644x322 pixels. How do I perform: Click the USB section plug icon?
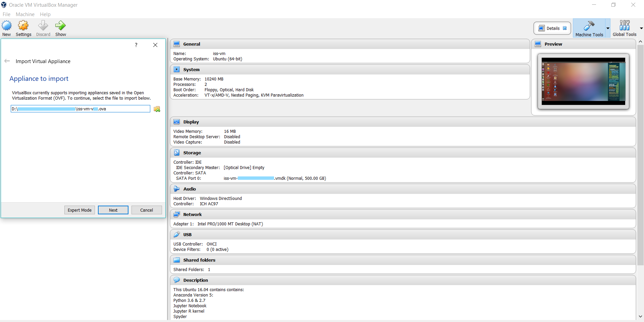point(177,234)
